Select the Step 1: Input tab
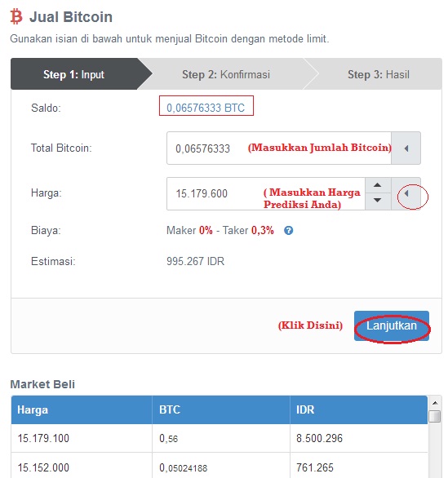This screenshot has width=448, height=478. point(74,74)
